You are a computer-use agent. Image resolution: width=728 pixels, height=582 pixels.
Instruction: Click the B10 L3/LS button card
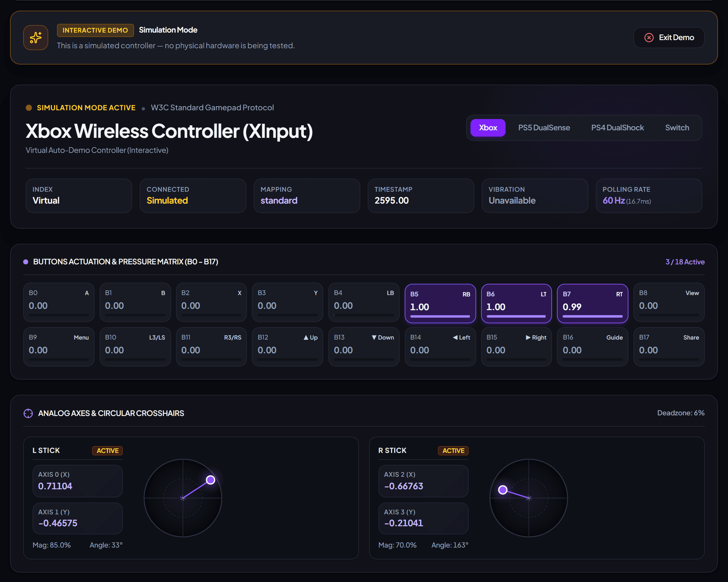coord(135,347)
